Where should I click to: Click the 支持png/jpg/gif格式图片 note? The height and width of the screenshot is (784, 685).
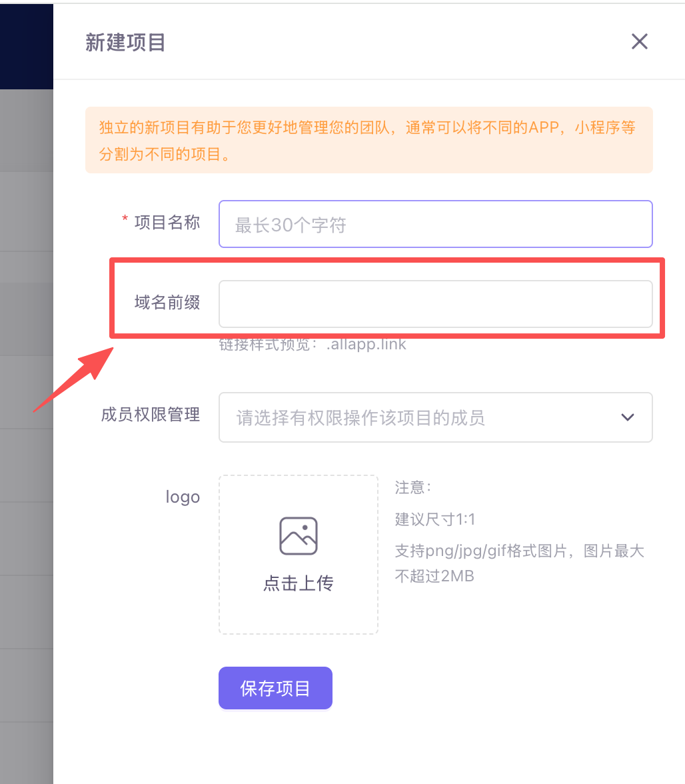coord(518,551)
